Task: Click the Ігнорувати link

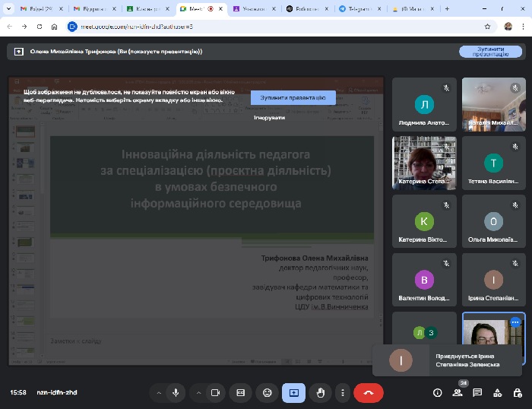Action: tap(269, 118)
